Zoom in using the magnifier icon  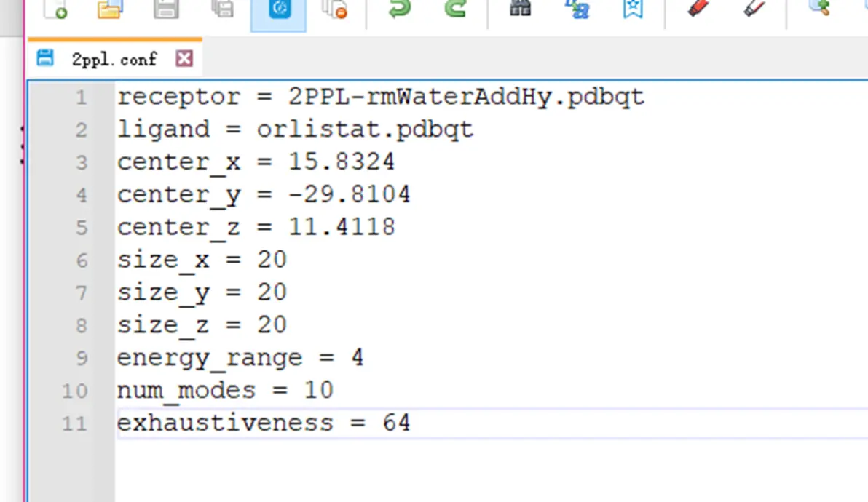click(x=818, y=10)
